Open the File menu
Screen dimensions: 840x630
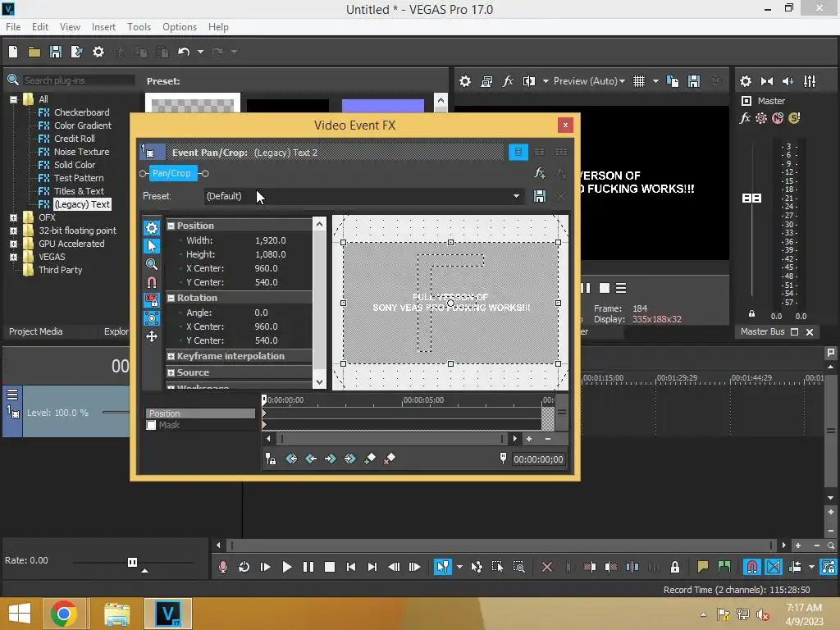13,27
